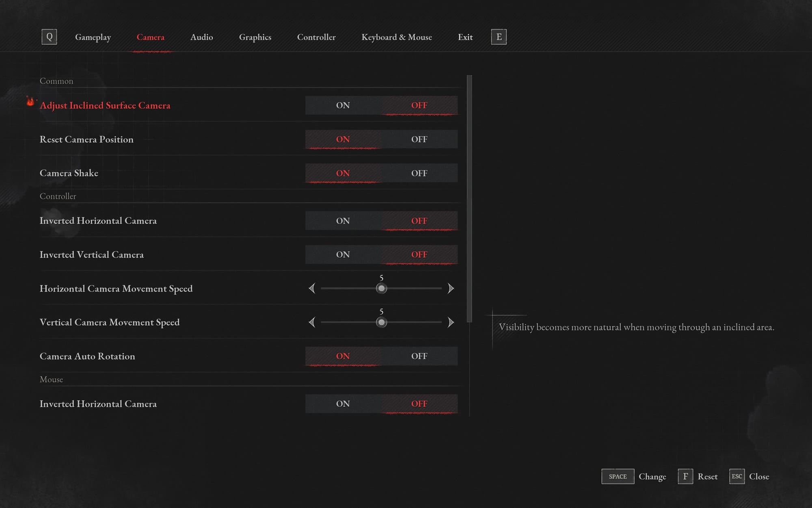812x508 pixels.
Task: Click right arrow on Vertical Camera Movement Speed
Action: point(451,322)
